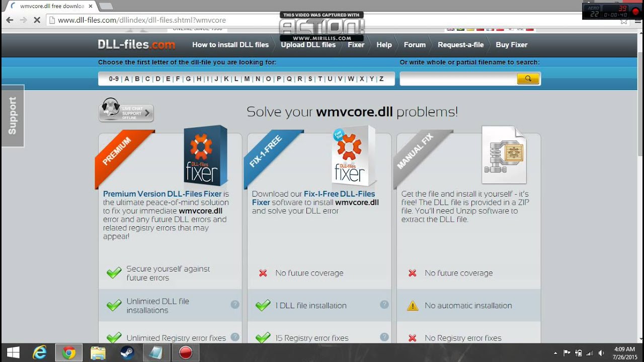644x362 pixels.
Task: Go back with the browser back arrow
Action: pos(10,20)
